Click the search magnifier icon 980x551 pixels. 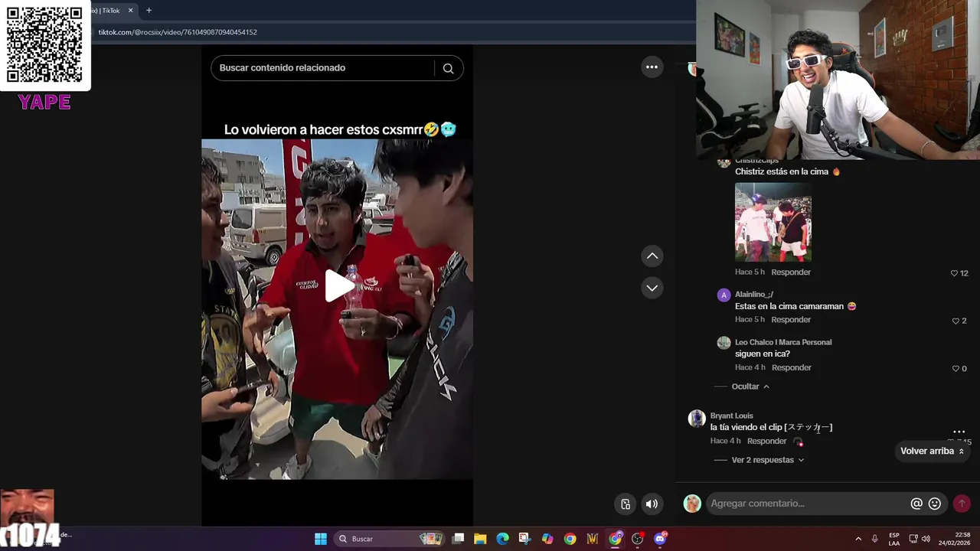point(449,68)
